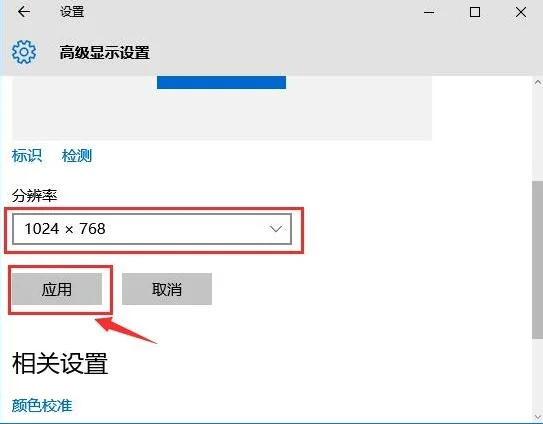Click the 检测 link
Viewport: 543px width, 424px height.
point(77,156)
